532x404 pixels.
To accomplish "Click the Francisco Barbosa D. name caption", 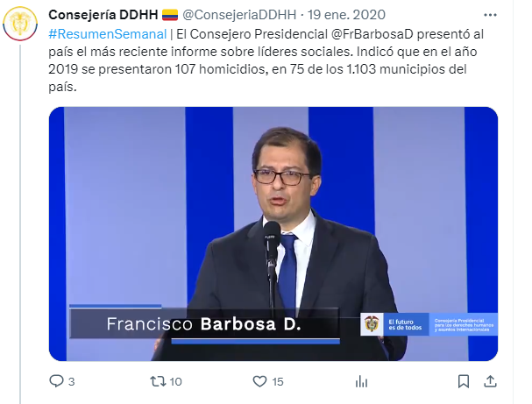I will (x=204, y=324).
